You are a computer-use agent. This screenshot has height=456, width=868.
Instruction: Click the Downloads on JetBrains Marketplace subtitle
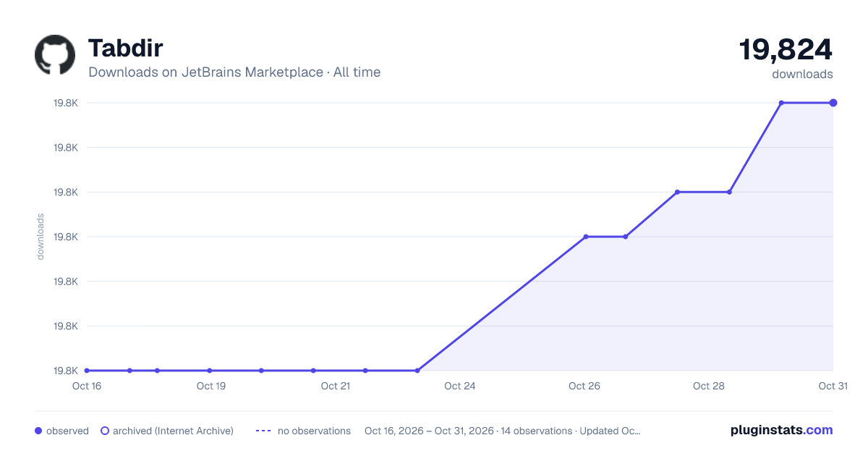234,72
